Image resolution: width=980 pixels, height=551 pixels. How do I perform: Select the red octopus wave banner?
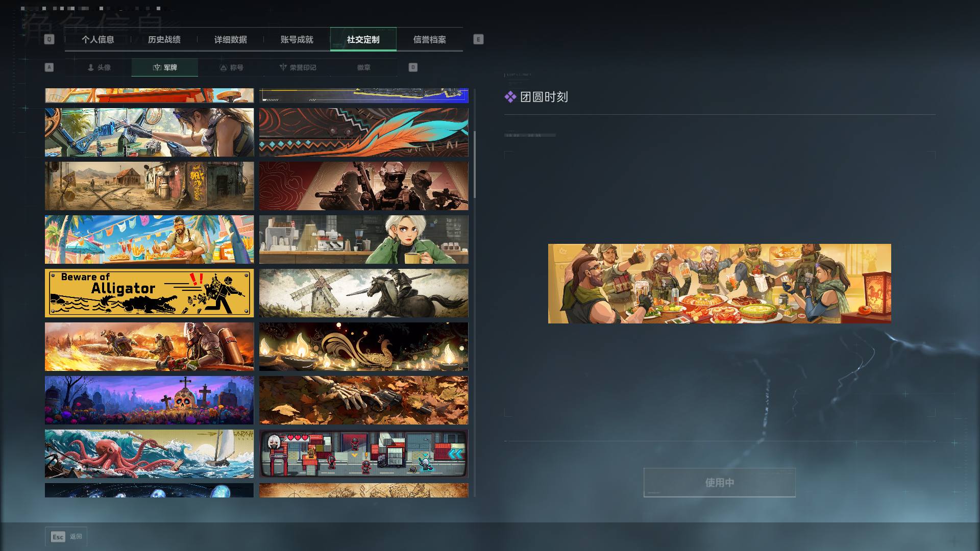tap(149, 454)
